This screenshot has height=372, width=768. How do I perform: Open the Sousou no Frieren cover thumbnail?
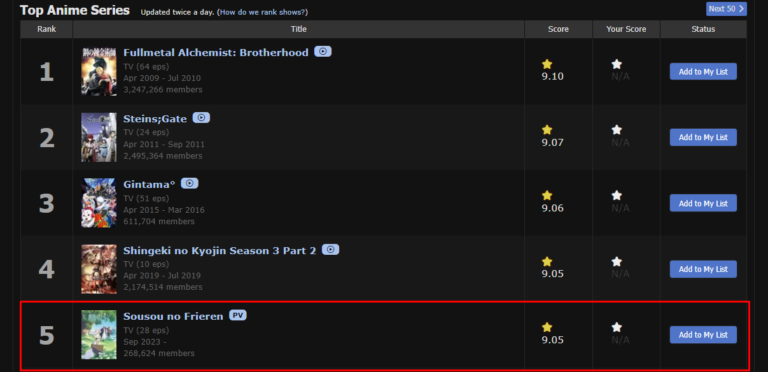click(x=99, y=335)
